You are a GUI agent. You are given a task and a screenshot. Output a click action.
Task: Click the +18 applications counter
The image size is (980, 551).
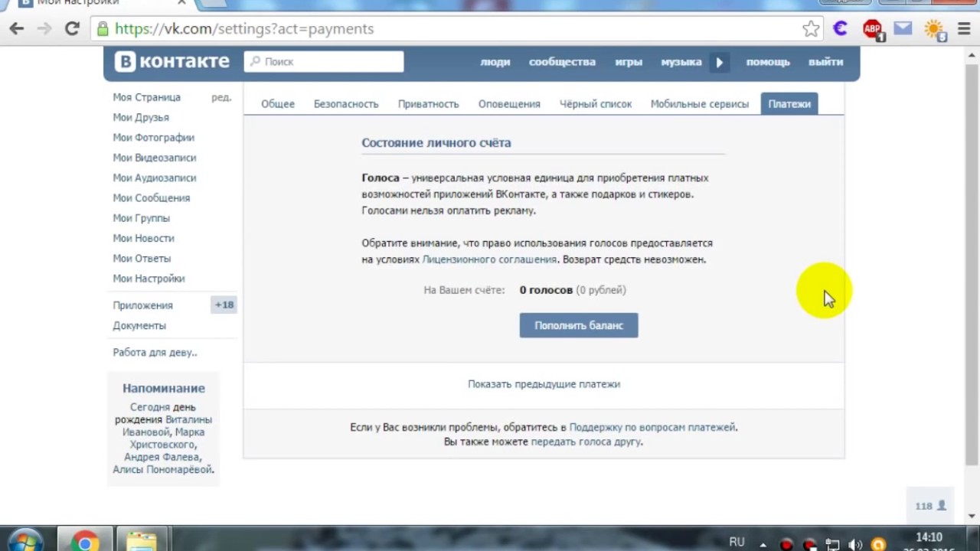[224, 305]
